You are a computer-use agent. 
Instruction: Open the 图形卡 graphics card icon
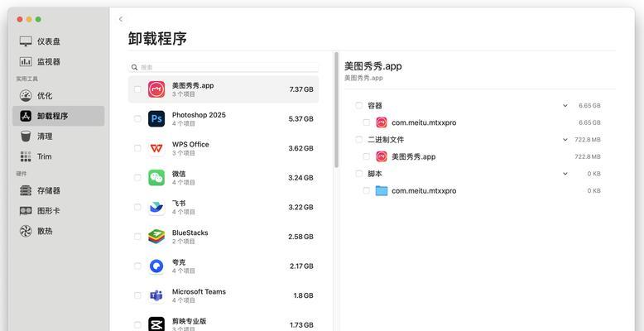(x=26, y=211)
